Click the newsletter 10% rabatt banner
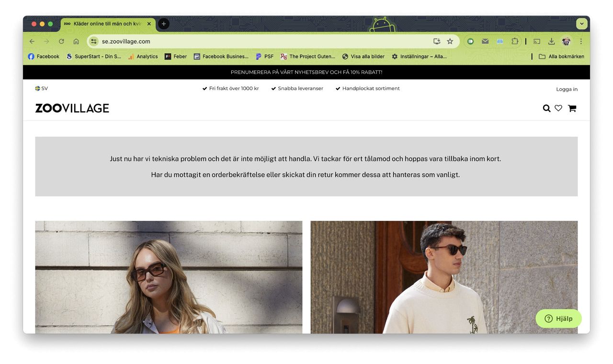 (x=306, y=72)
